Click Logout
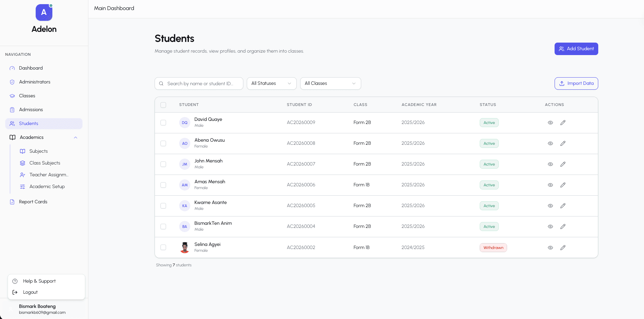The height and width of the screenshot is (319, 644). click(46, 292)
